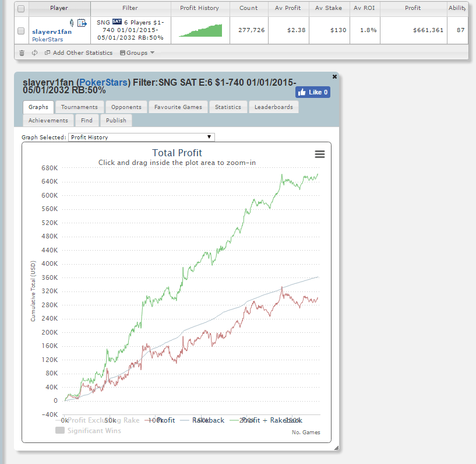Click Add Other Statistics
This screenshot has width=476, height=464.
pos(79,53)
